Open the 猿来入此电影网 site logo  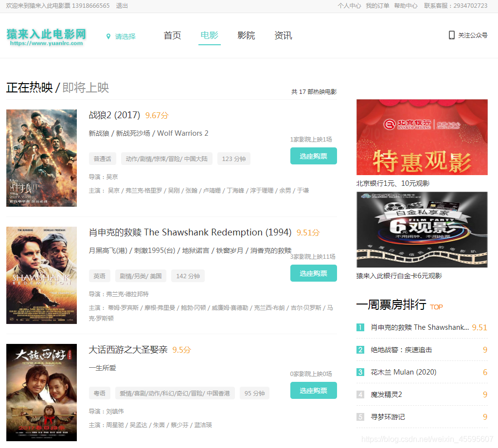[46, 37]
